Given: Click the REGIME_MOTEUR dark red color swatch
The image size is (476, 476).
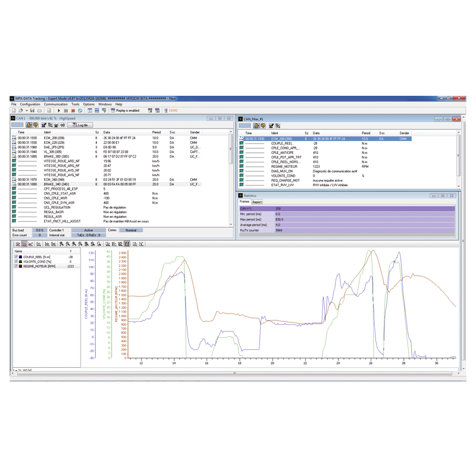Looking at the screenshot, I should tap(21, 266).
